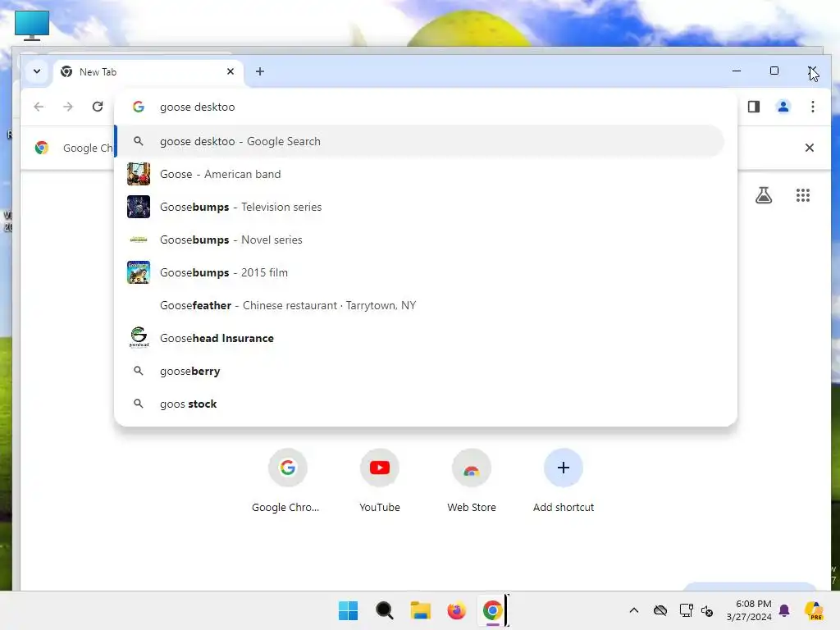
Task: Choose 'Goosebumps - Television series' suggestion
Action: [x=419, y=207]
